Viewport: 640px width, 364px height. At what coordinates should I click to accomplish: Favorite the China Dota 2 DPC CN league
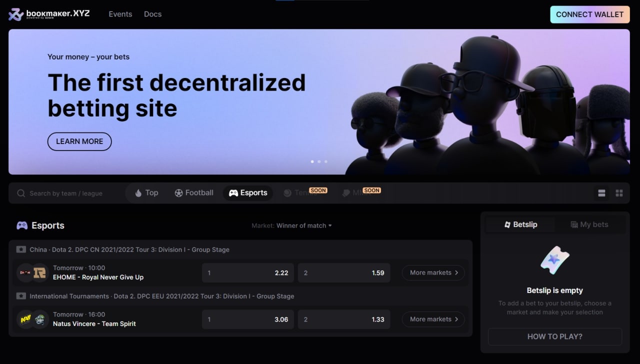point(21,249)
